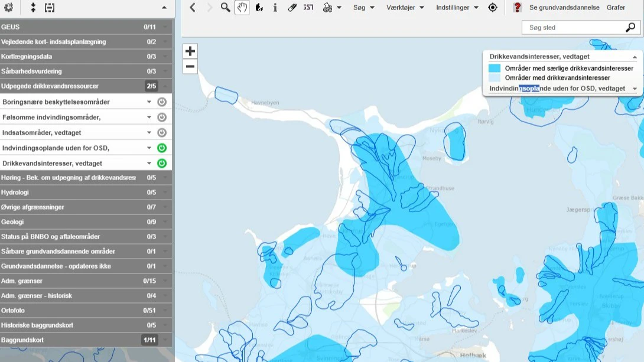Click the printer icon in the toolbar

[x=327, y=8]
